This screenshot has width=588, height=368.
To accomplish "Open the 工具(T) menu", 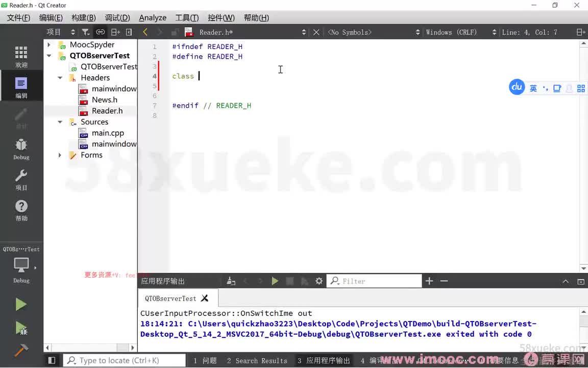I will click(187, 18).
